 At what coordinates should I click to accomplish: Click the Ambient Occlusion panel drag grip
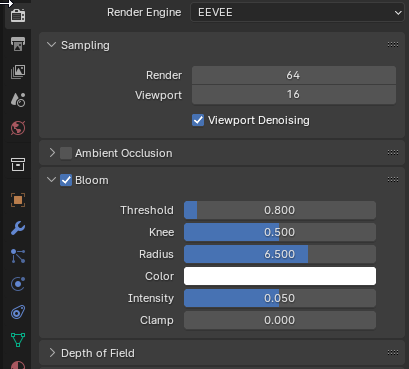393,153
